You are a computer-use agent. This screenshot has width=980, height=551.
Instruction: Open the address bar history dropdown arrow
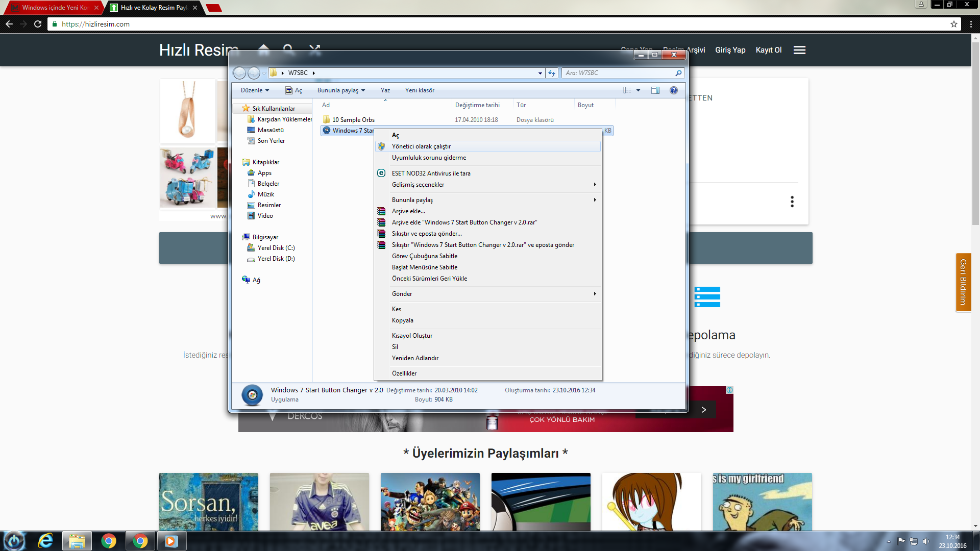coord(540,73)
